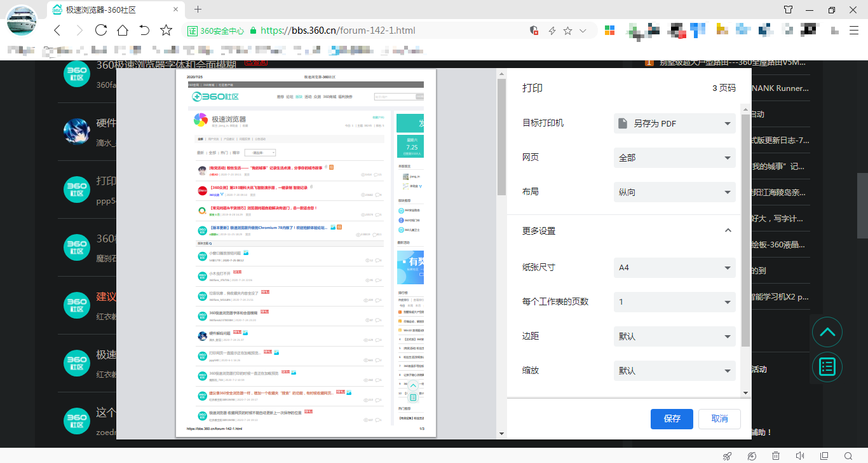Open the browser home page icon

[x=122, y=30]
